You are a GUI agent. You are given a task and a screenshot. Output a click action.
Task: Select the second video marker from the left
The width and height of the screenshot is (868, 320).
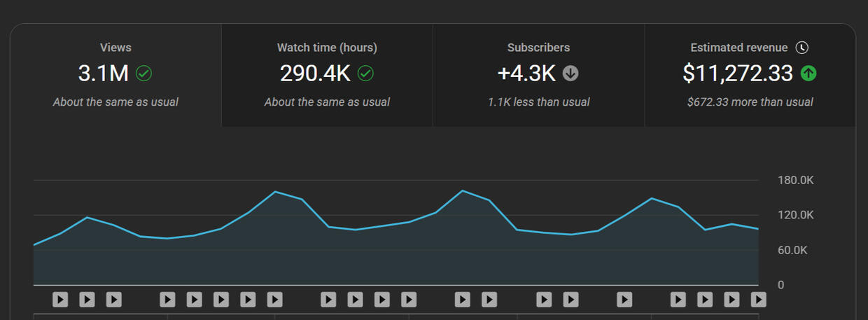coord(87,300)
